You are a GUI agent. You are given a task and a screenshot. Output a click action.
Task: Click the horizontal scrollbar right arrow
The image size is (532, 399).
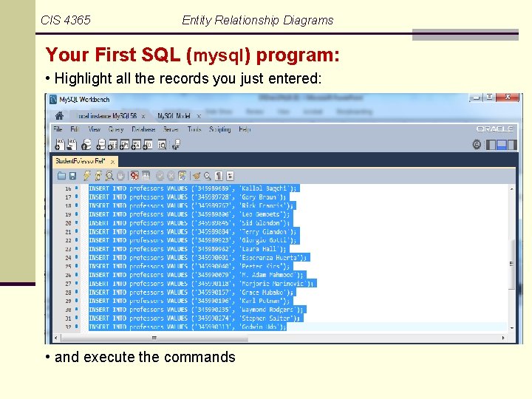(503, 338)
